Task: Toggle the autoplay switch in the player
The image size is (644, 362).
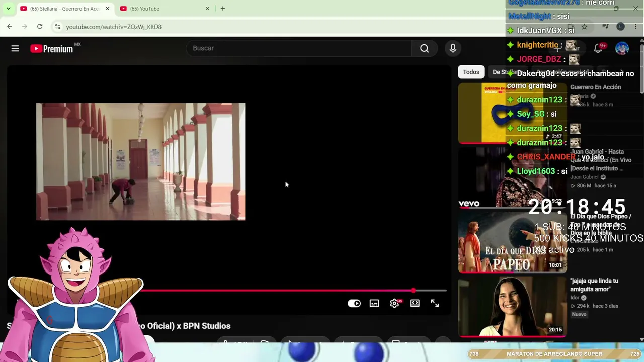Action: [x=354, y=303]
